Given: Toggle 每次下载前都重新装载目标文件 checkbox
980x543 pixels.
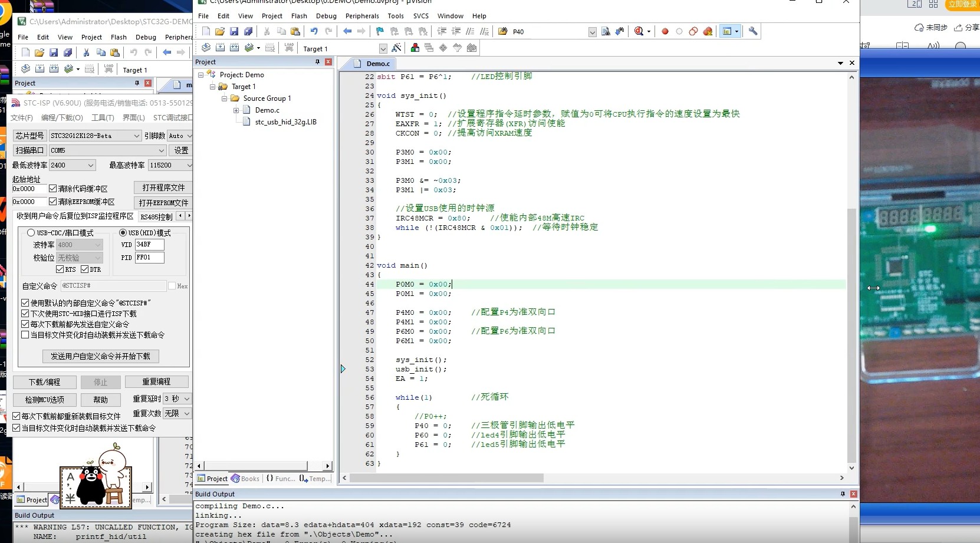Looking at the screenshot, I should [x=16, y=416].
